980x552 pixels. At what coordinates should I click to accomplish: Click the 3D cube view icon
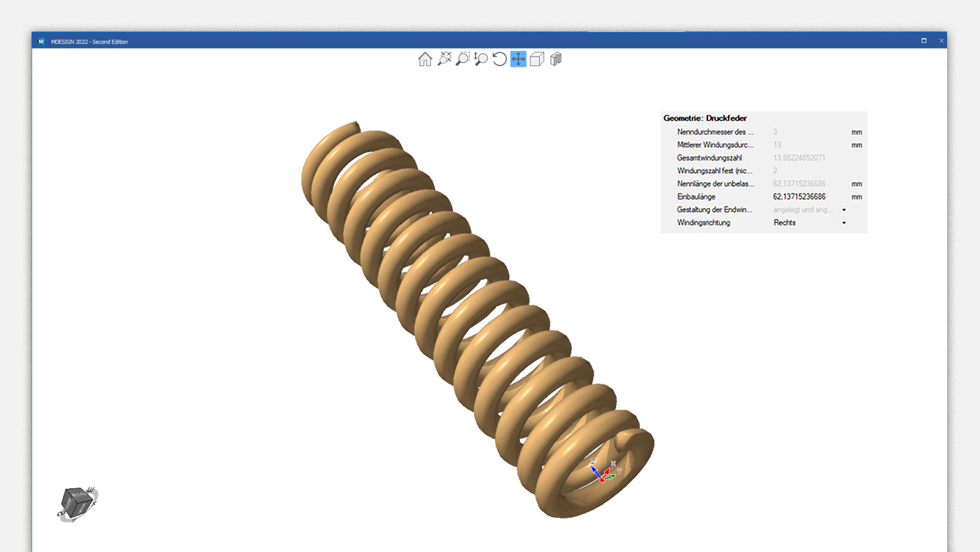tap(537, 60)
